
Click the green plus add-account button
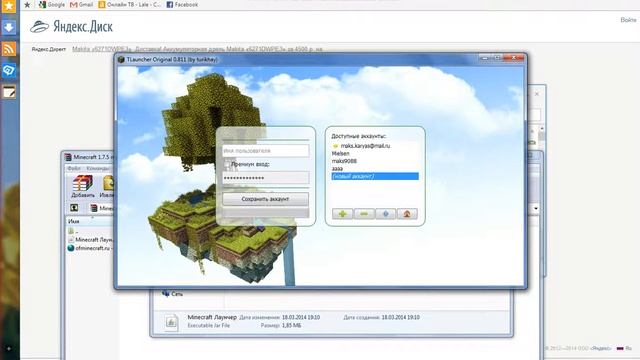tap(342, 213)
